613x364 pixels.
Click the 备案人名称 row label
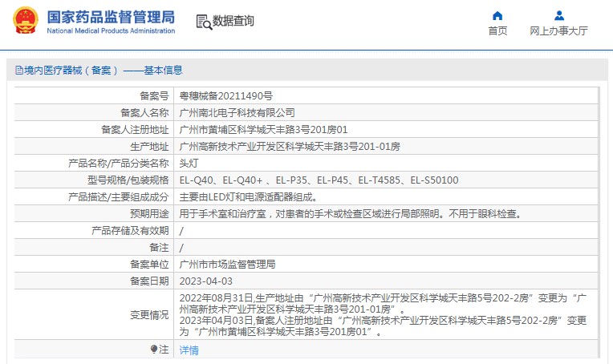(x=144, y=112)
